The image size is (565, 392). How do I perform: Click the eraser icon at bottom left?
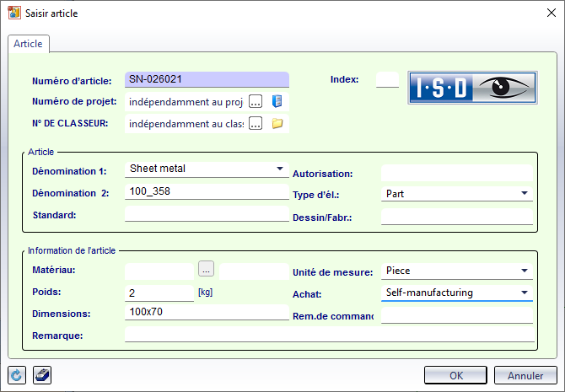click(41, 374)
